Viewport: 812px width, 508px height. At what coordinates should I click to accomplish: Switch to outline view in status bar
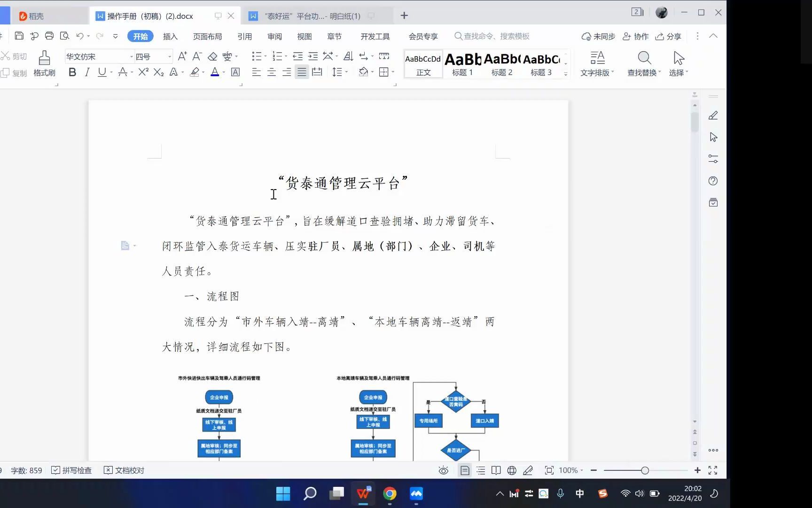(x=481, y=470)
